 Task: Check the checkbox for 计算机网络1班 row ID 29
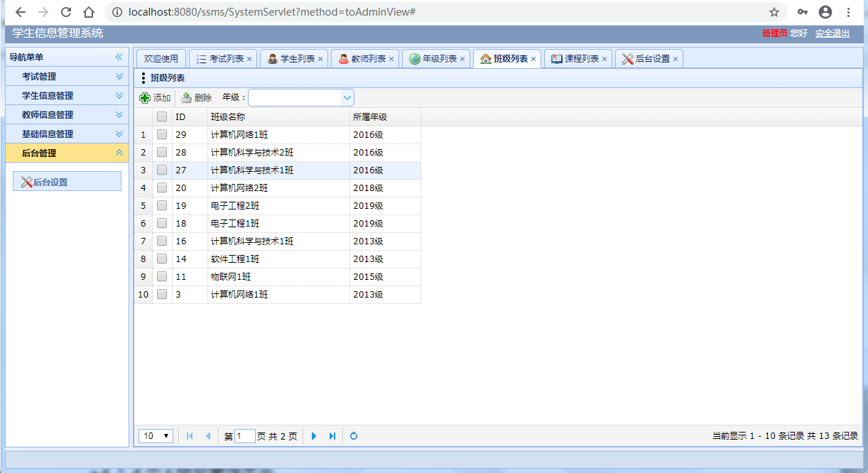tap(161, 134)
